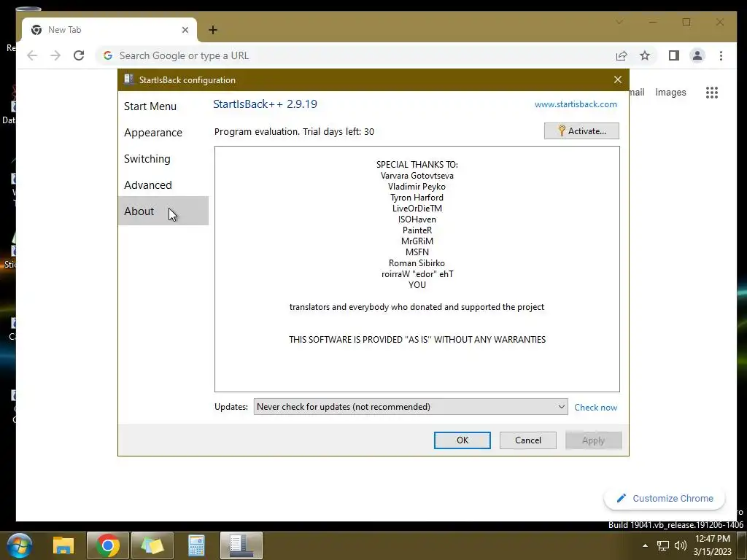Open Chrome's three-dot menu
Viewport: 747px width, 560px height.
[721, 55]
